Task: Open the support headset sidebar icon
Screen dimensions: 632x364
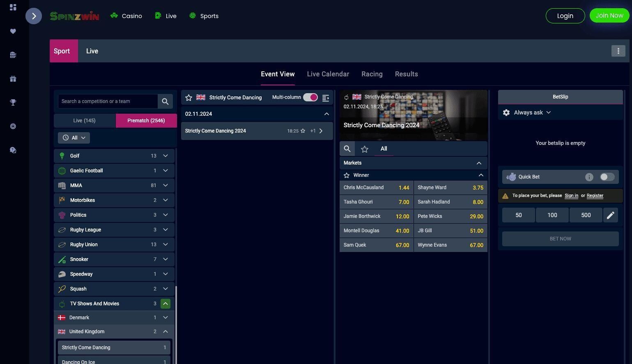Action: 13,150
